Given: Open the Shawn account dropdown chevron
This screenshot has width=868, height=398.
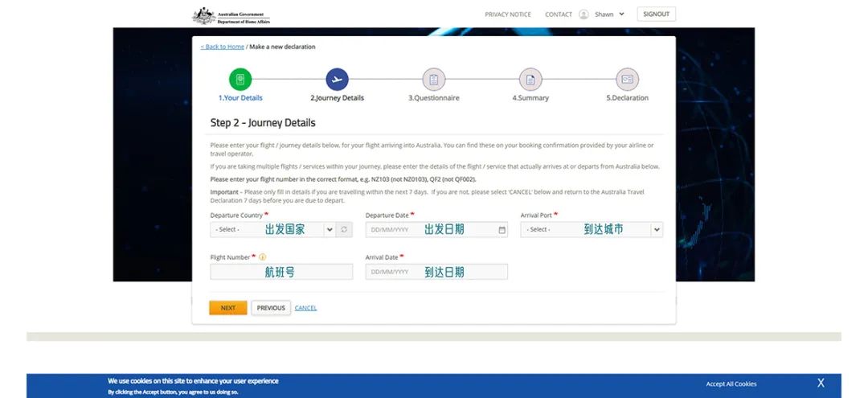Looking at the screenshot, I should tap(621, 14).
